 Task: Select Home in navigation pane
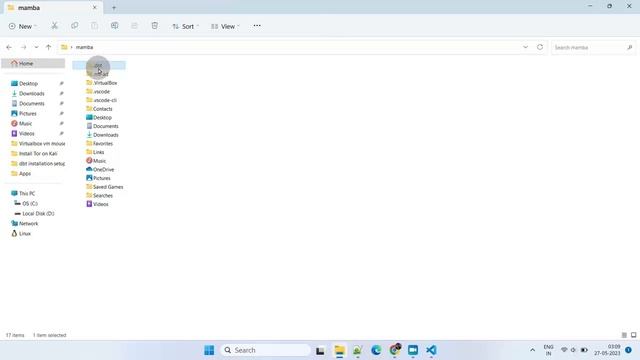pyautogui.click(x=33, y=63)
